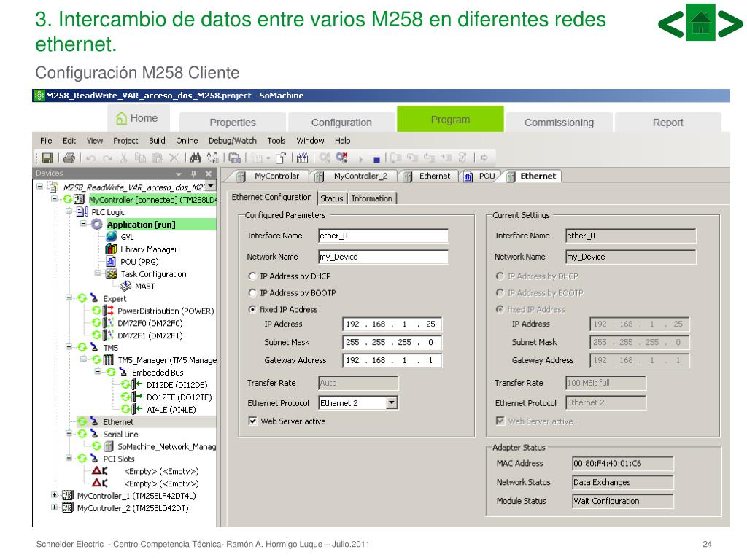
Task: Click the Find binoculars icon
Action: tap(196, 157)
